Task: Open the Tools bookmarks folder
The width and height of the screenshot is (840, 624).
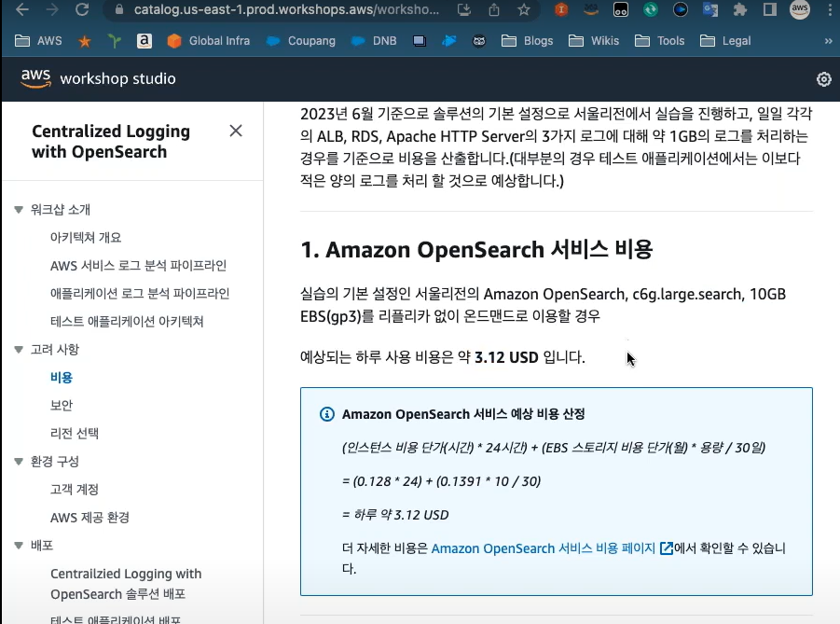Action: 660,41
